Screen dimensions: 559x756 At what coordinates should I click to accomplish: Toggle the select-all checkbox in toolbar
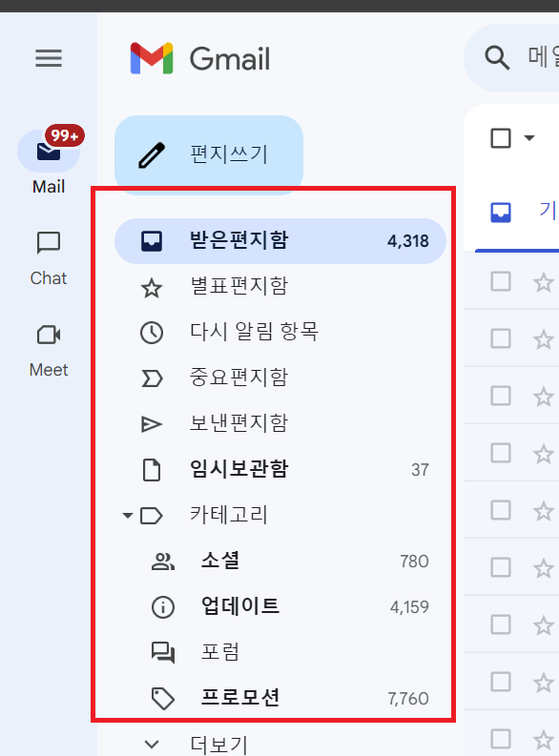click(501, 138)
